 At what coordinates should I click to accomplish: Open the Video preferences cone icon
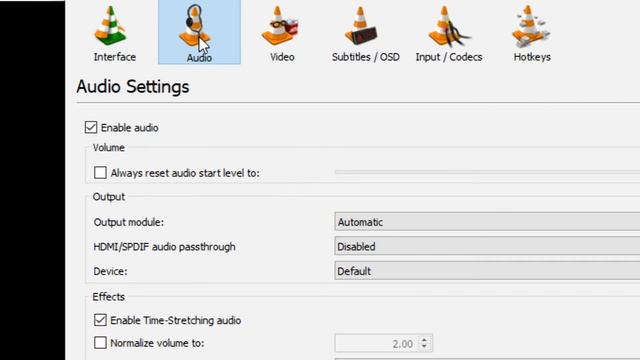tap(280, 26)
